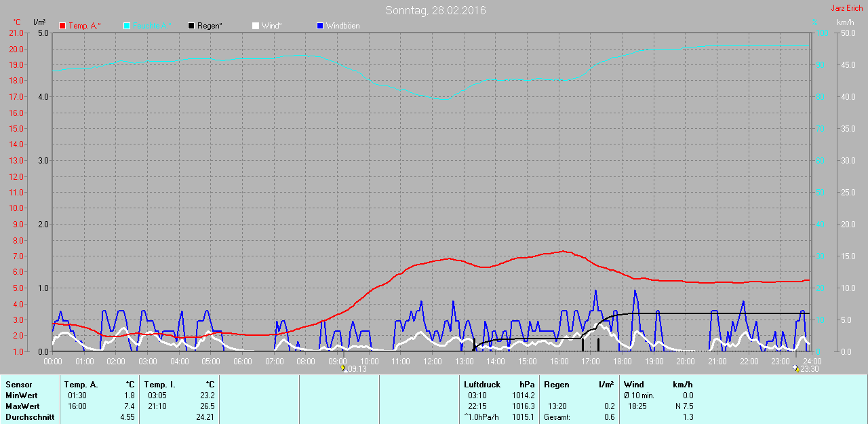Image resolution: width=868 pixels, height=424 pixels.
Task: Click the Temp. I. average '24.21'
Action: pyautogui.click(x=205, y=417)
